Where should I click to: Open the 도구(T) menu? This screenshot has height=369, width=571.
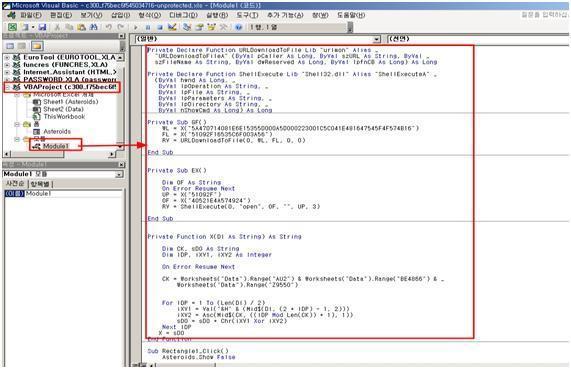pyautogui.click(x=247, y=15)
